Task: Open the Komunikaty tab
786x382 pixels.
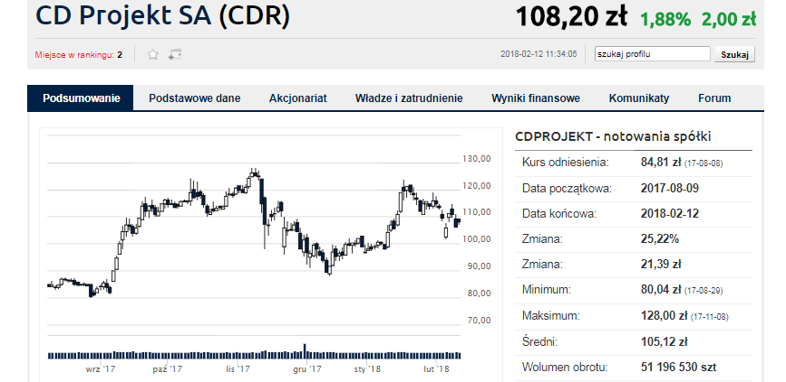Action: pyautogui.click(x=639, y=98)
